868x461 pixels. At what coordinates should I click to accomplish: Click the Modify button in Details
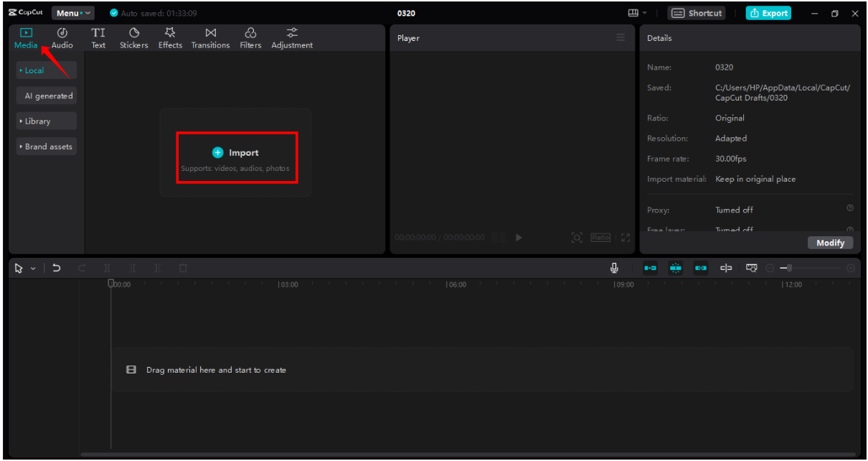click(x=830, y=243)
